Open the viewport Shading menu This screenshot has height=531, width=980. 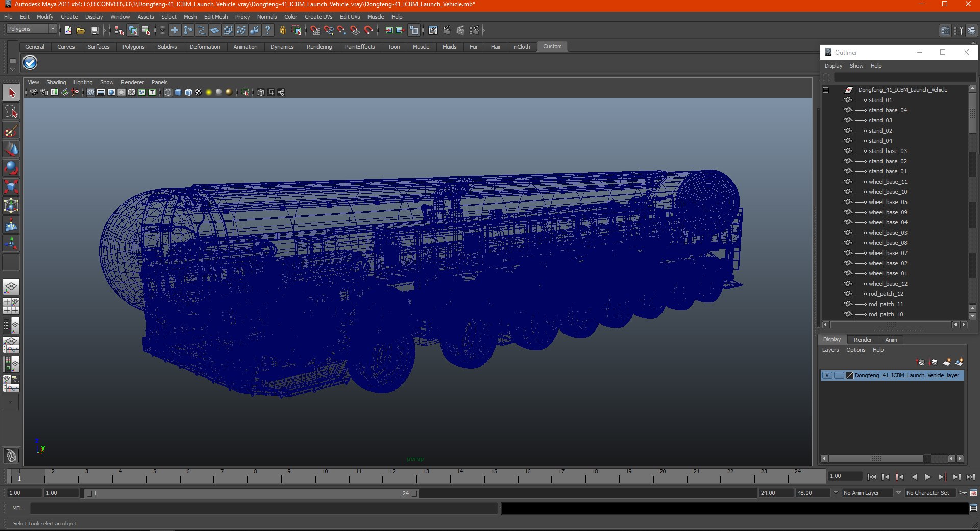(x=56, y=82)
